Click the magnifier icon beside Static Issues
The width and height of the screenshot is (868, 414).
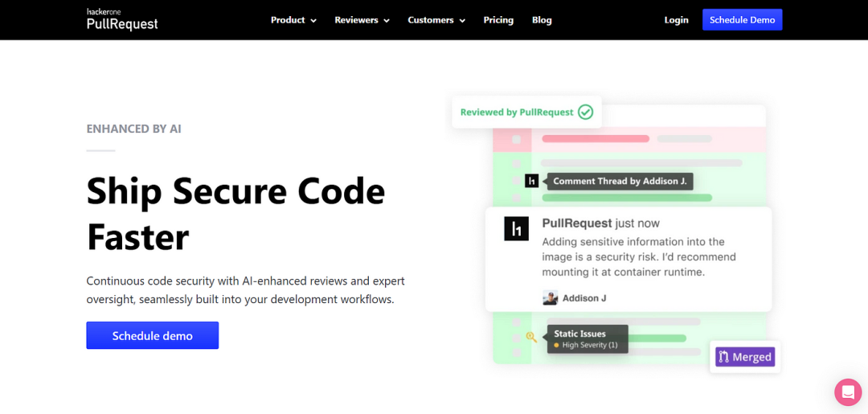(531, 337)
